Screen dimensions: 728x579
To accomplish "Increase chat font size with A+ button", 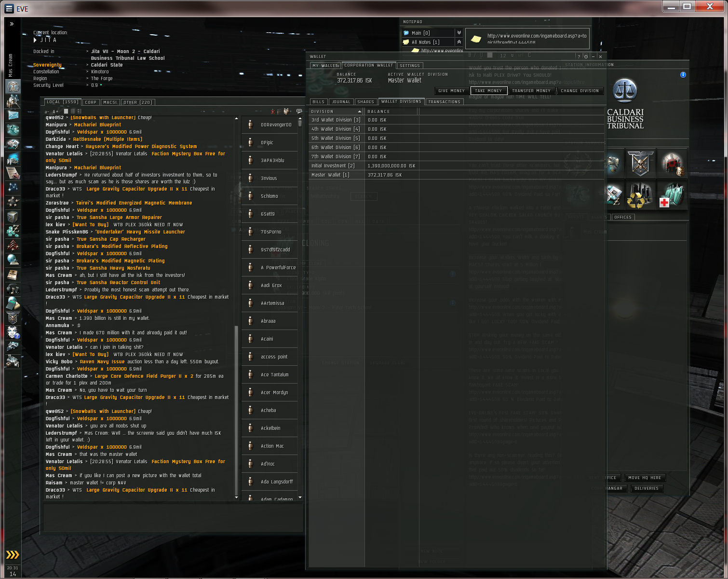I will (55, 112).
